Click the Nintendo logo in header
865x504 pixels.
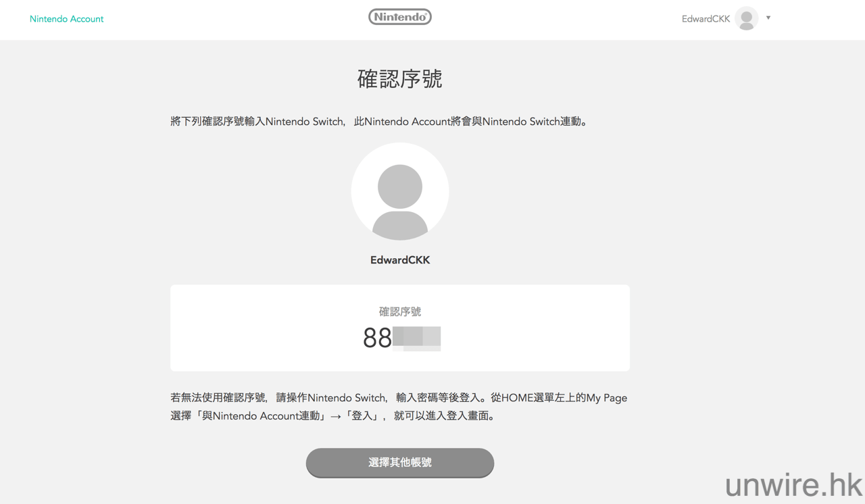[x=399, y=17]
